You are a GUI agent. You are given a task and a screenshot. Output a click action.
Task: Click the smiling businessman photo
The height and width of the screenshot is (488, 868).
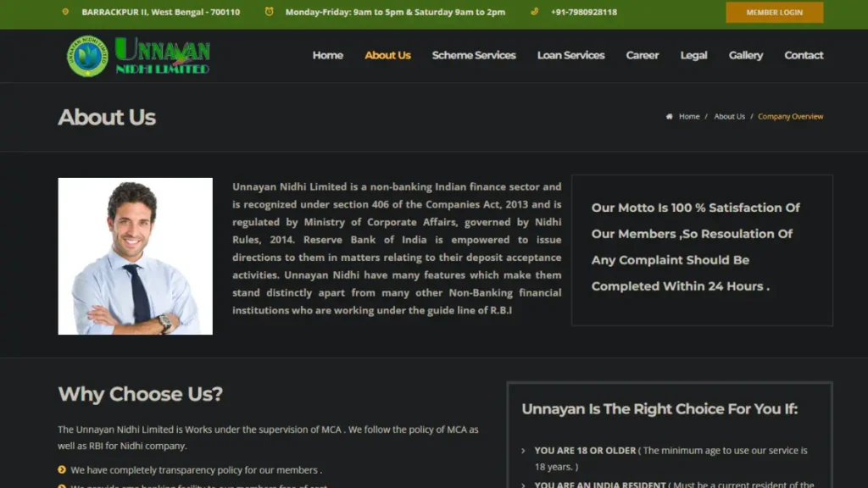point(136,256)
